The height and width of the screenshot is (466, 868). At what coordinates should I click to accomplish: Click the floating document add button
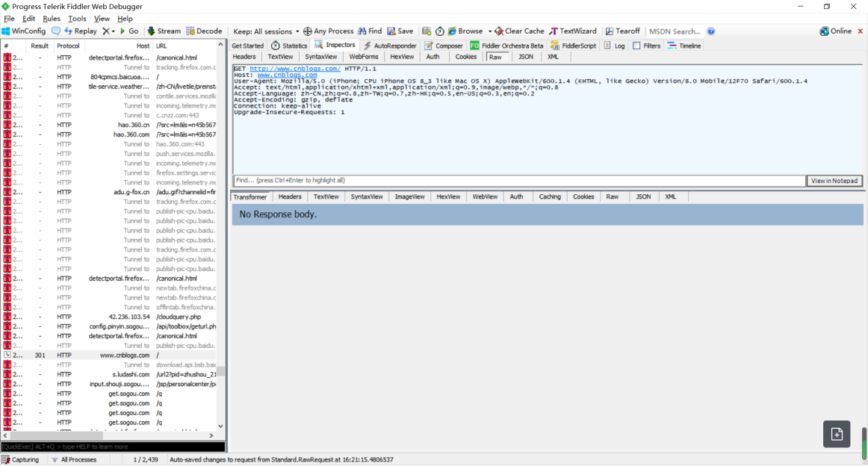(x=837, y=435)
